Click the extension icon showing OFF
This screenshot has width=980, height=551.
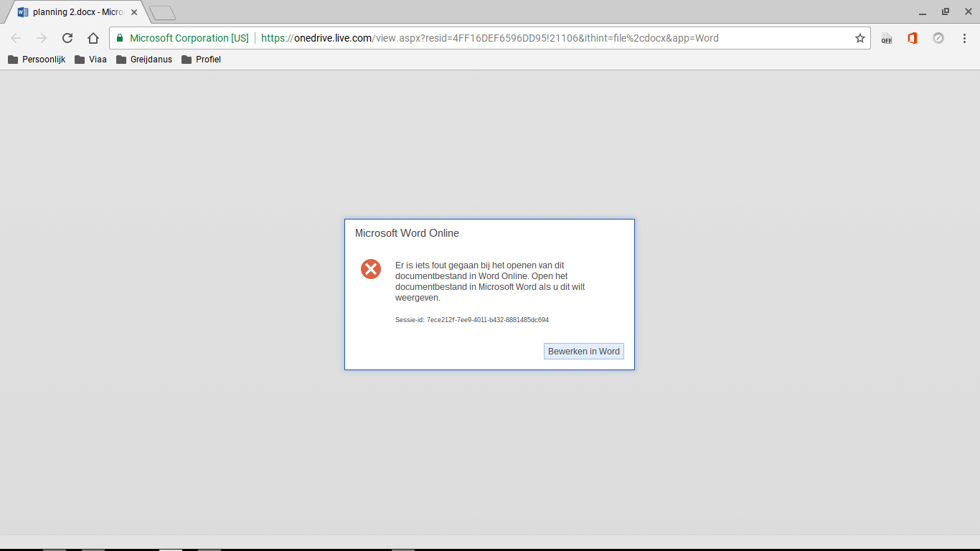click(887, 38)
